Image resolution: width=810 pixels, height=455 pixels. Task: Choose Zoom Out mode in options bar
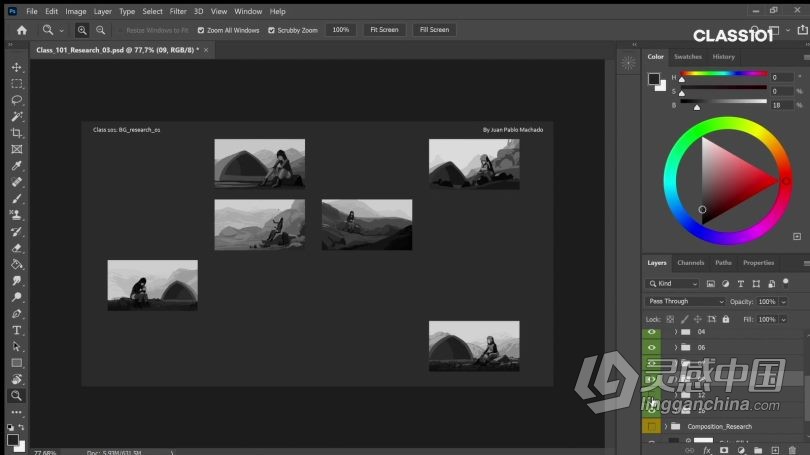point(101,30)
